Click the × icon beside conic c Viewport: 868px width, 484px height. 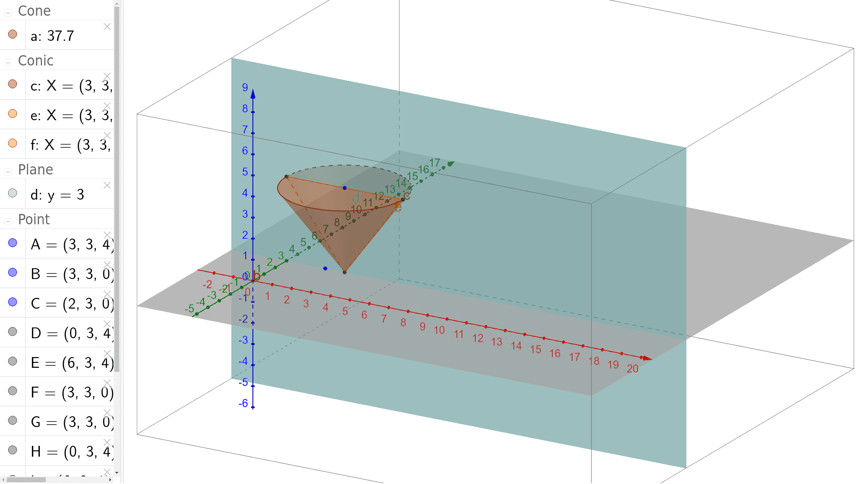[107, 76]
